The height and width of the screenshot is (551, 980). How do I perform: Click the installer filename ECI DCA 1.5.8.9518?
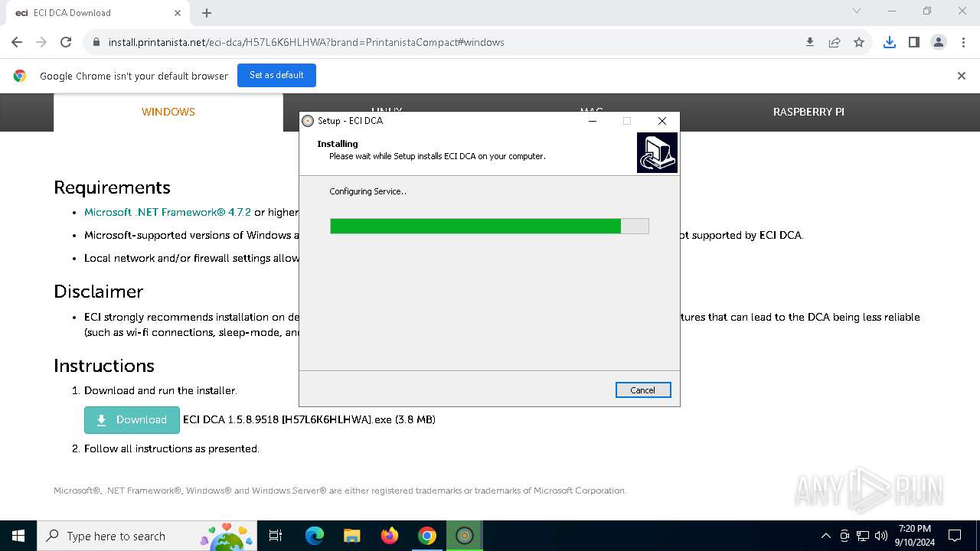(x=309, y=419)
